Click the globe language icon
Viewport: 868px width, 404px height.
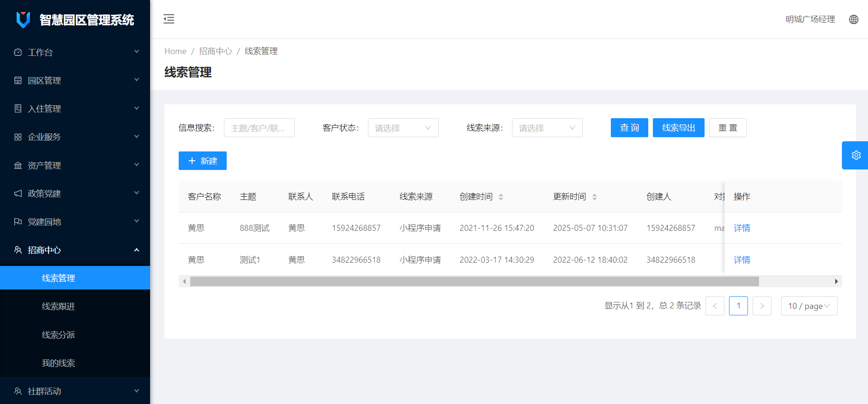pyautogui.click(x=854, y=19)
